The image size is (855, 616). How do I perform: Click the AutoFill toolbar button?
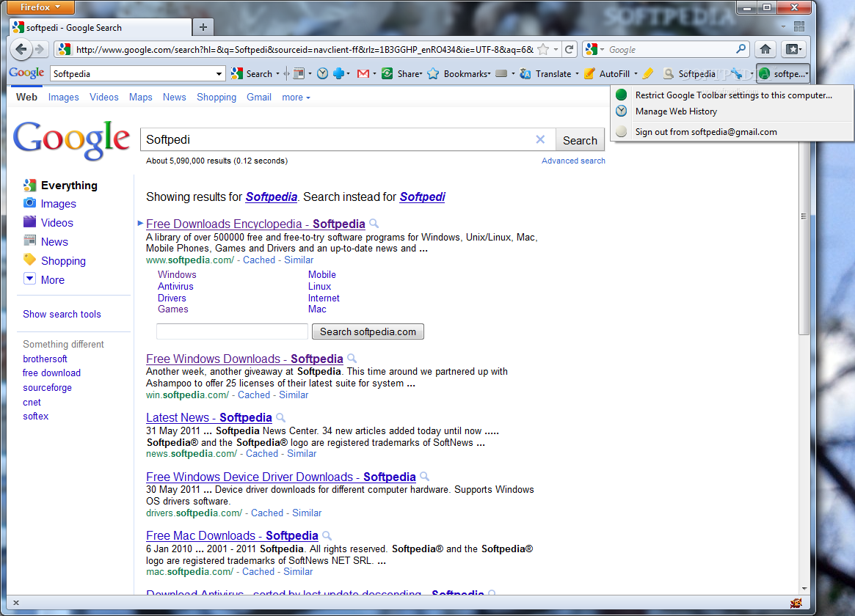pos(606,73)
